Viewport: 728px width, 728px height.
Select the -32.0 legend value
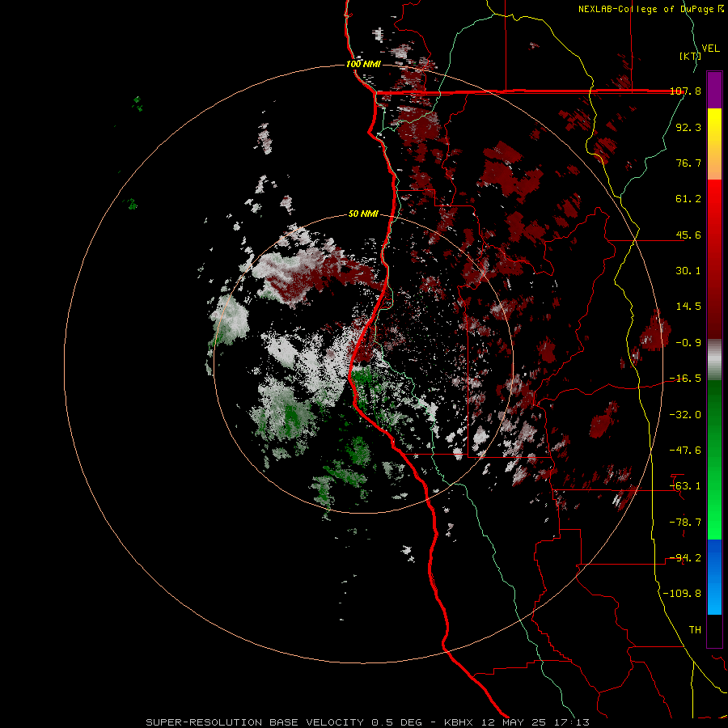point(685,414)
